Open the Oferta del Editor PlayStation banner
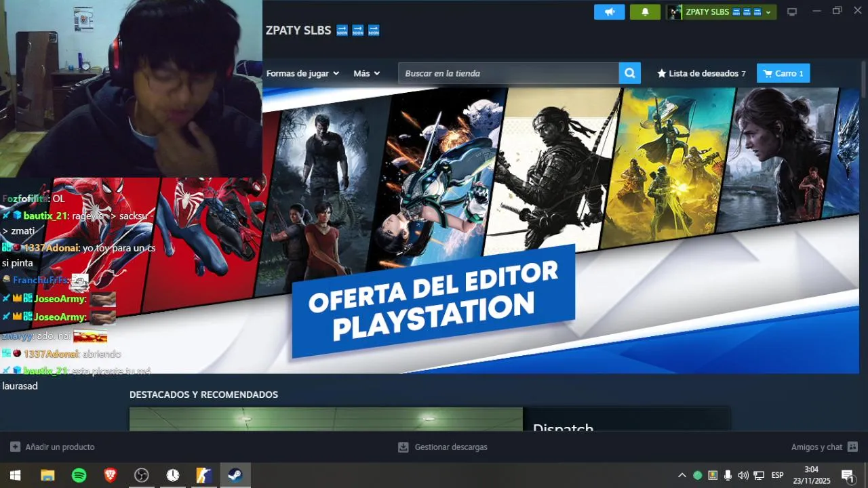 click(x=433, y=300)
